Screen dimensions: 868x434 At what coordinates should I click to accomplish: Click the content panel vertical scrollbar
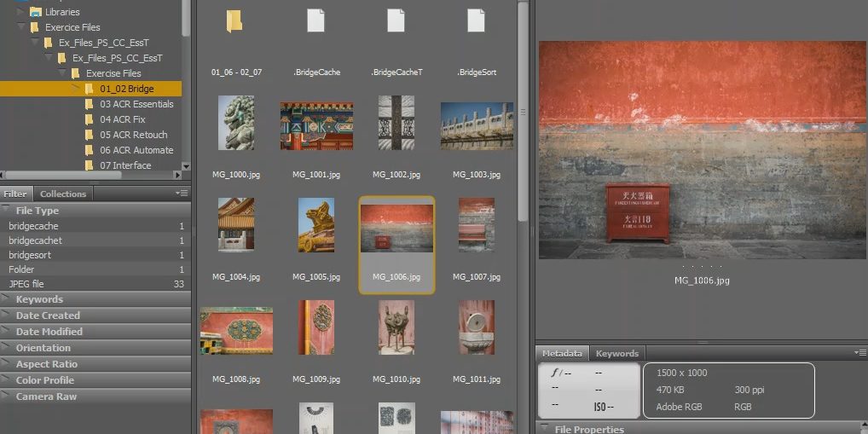(523, 111)
